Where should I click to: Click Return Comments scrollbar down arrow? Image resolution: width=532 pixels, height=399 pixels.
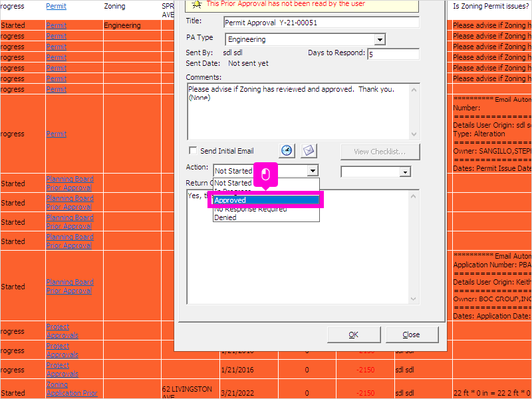(413, 299)
